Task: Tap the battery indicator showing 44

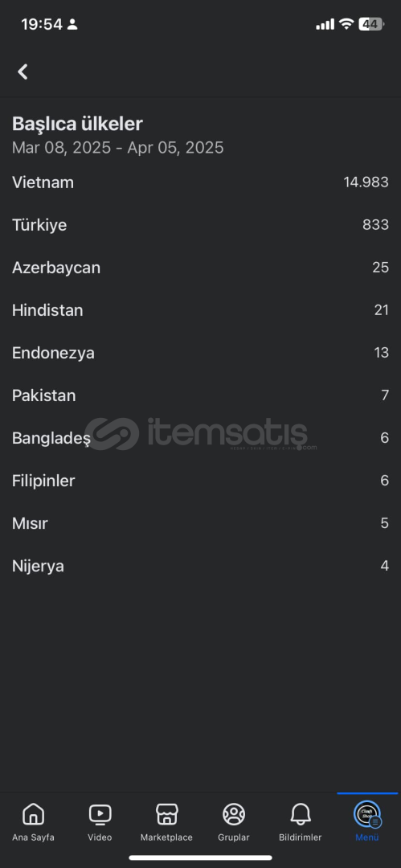Action: point(371,24)
